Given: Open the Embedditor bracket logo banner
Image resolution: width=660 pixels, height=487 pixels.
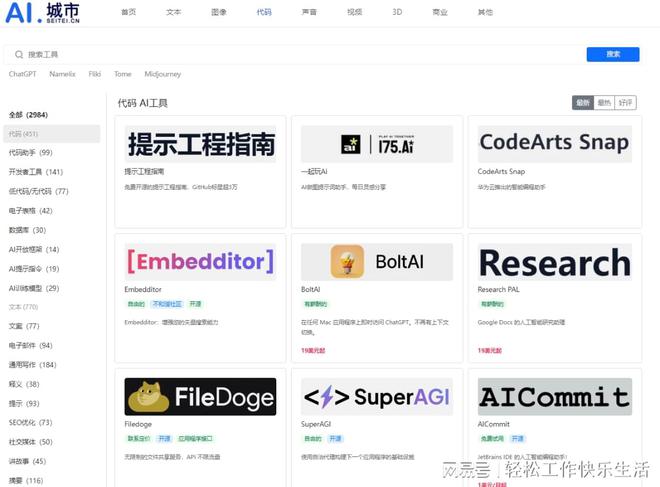Looking at the screenshot, I should (x=200, y=262).
